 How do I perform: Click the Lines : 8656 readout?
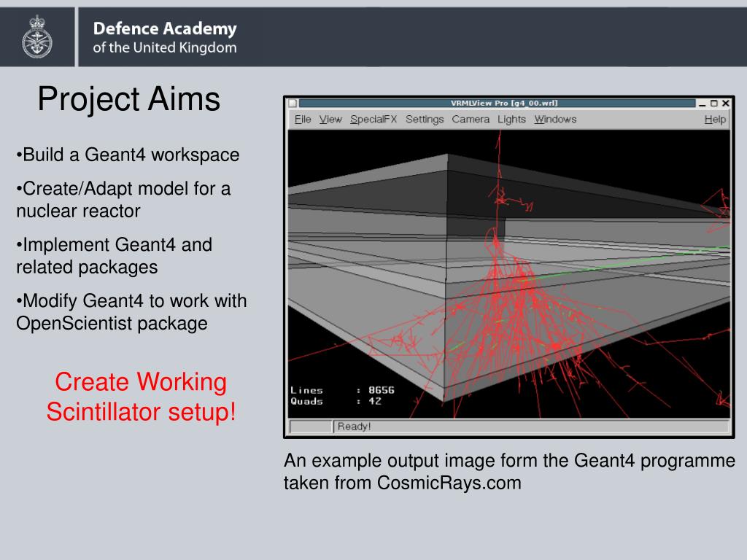point(343,390)
